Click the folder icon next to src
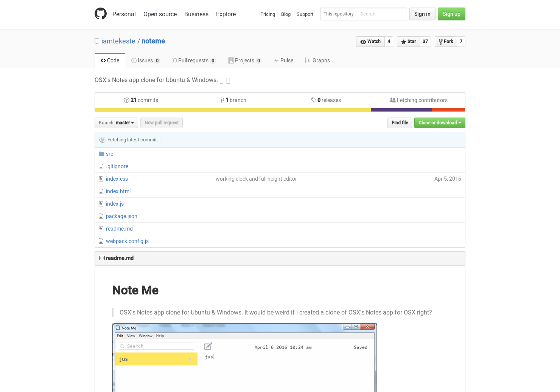This screenshot has height=392, width=560. pos(101,154)
